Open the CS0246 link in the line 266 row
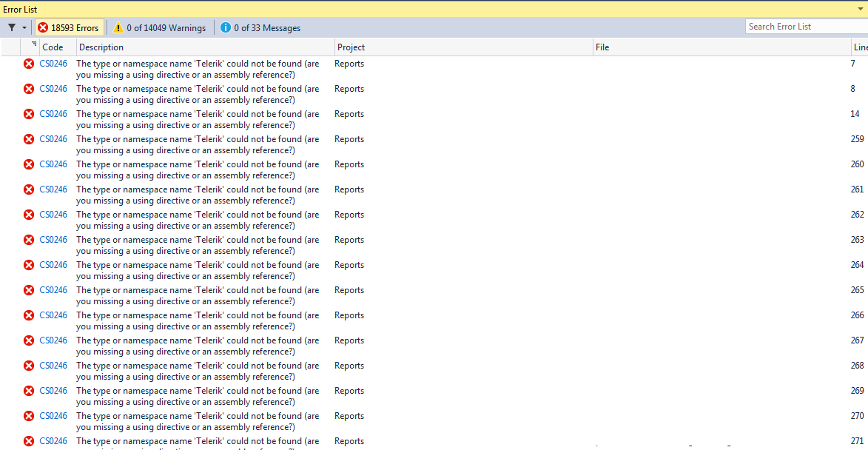This screenshot has width=868, height=450. tap(53, 315)
